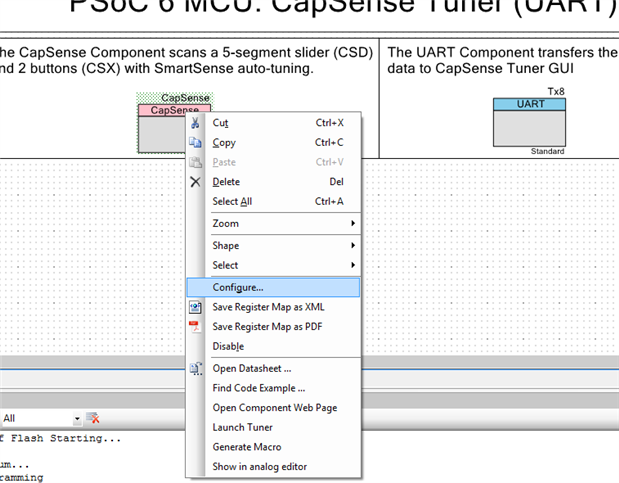Click the Save Register Map as XML icon

(x=195, y=307)
